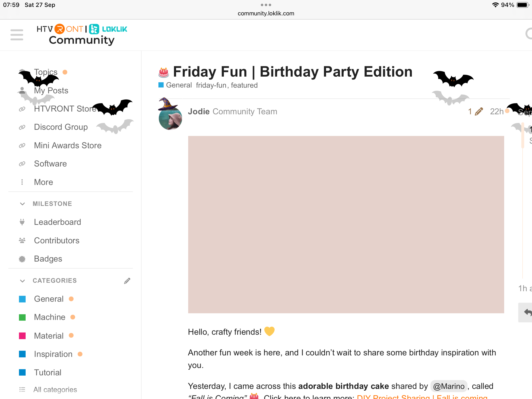The width and height of the screenshot is (532, 399).
Task: Expand the More sidebar menu
Action: (43, 182)
